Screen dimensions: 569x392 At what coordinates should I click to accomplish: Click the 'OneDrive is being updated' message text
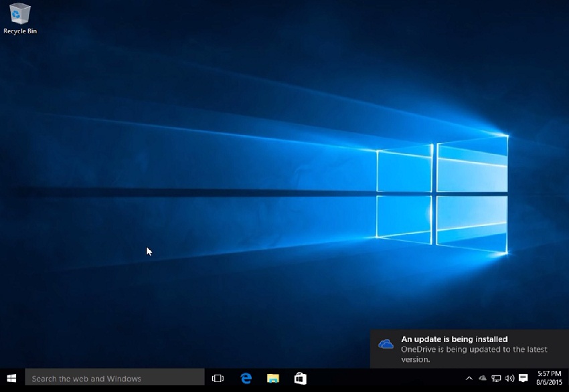coord(474,355)
